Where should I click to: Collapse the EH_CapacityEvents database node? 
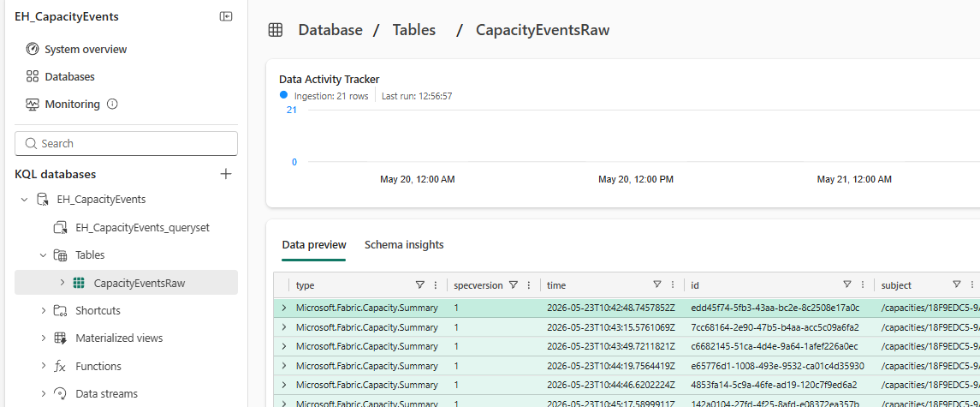point(24,200)
